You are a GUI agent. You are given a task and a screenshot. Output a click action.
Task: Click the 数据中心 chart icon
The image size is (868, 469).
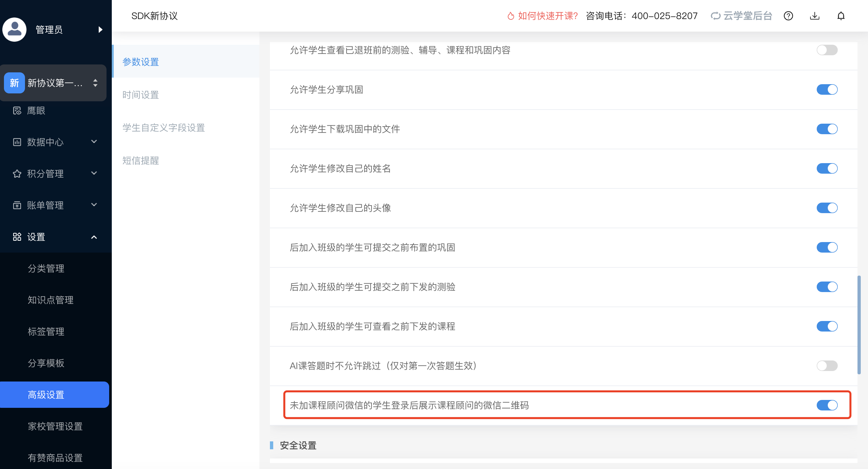[17, 142]
